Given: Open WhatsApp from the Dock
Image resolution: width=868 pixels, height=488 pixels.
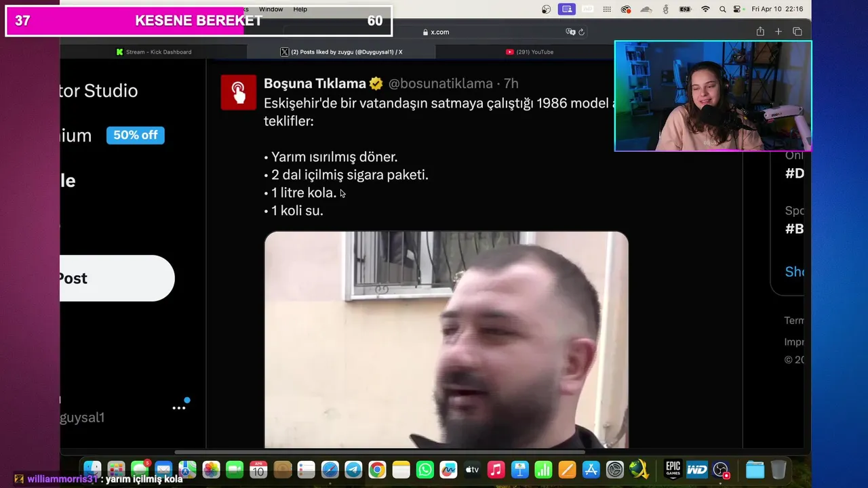Looking at the screenshot, I should click(425, 470).
